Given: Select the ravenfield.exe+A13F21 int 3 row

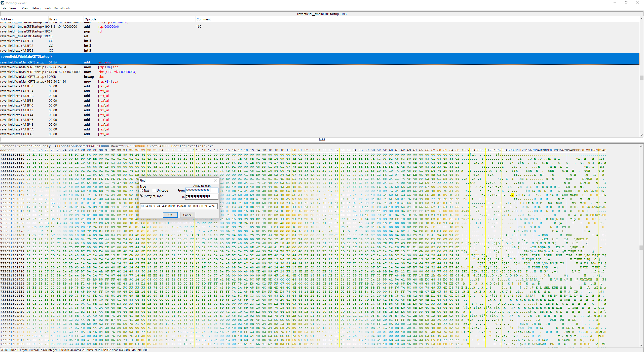Looking at the screenshot, I should pos(320,41).
